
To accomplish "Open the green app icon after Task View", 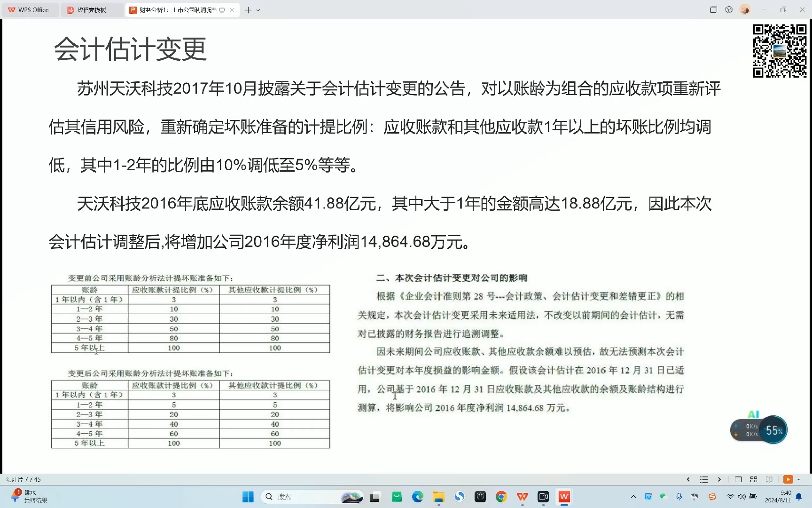I will point(397,497).
